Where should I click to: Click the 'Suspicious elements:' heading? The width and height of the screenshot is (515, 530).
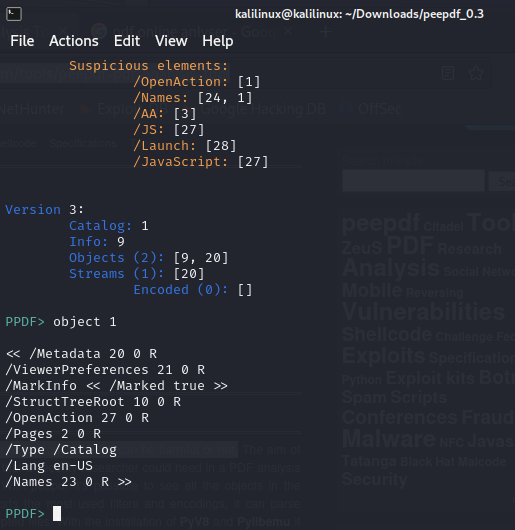coord(149,66)
